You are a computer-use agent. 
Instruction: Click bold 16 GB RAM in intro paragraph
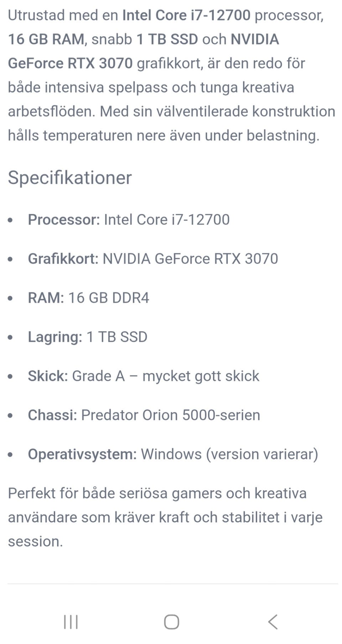46,39
